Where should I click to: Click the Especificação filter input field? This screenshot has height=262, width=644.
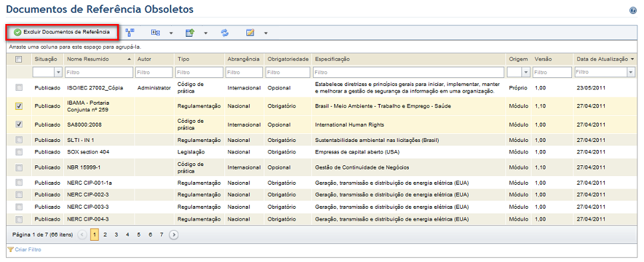pyautogui.click(x=409, y=73)
